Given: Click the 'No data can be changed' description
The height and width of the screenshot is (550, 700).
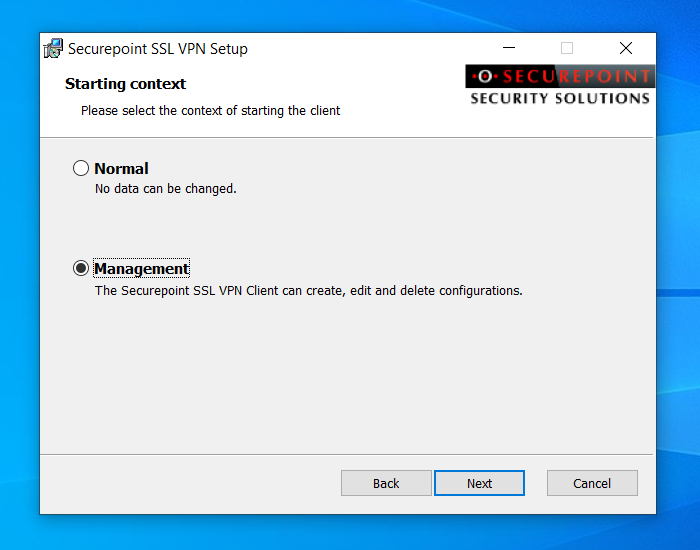Looking at the screenshot, I should [x=166, y=189].
